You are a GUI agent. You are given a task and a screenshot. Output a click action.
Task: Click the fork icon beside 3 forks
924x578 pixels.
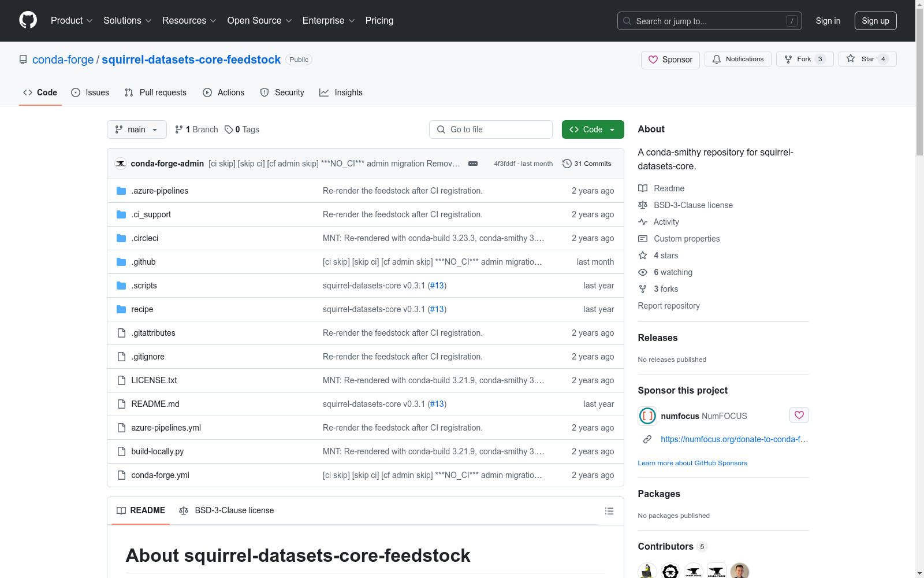[643, 289]
